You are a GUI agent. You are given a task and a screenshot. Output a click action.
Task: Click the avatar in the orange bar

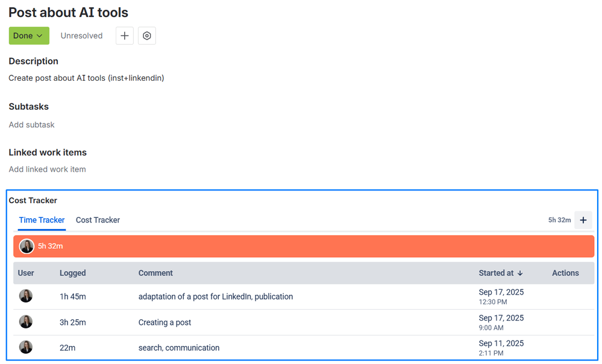tap(27, 246)
